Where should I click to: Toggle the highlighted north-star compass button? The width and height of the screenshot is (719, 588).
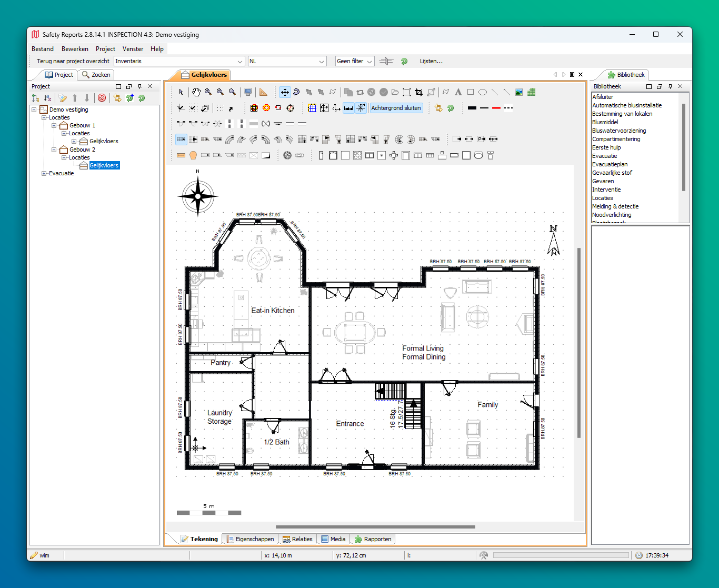pos(361,108)
